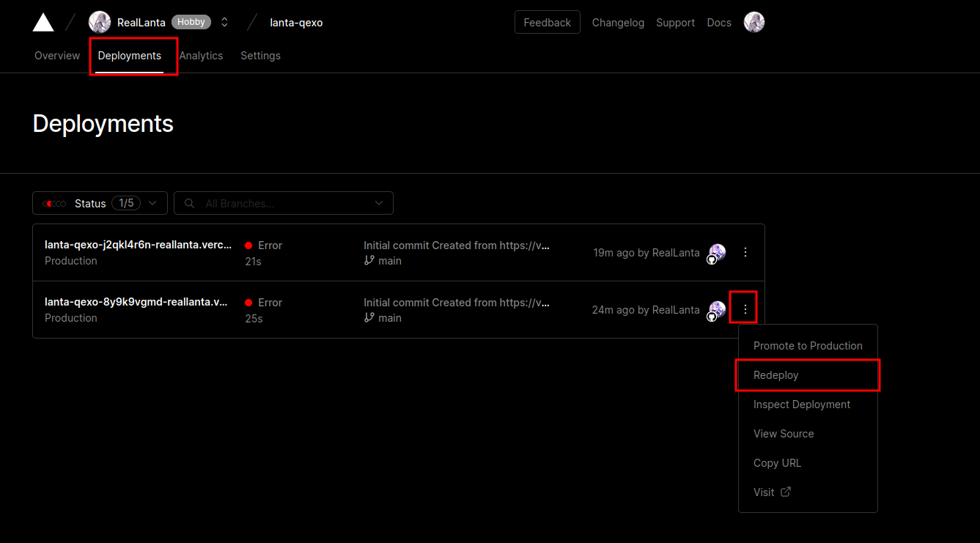Open the user profile avatar at top right
The image size is (980, 543).
[x=754, y=23]
